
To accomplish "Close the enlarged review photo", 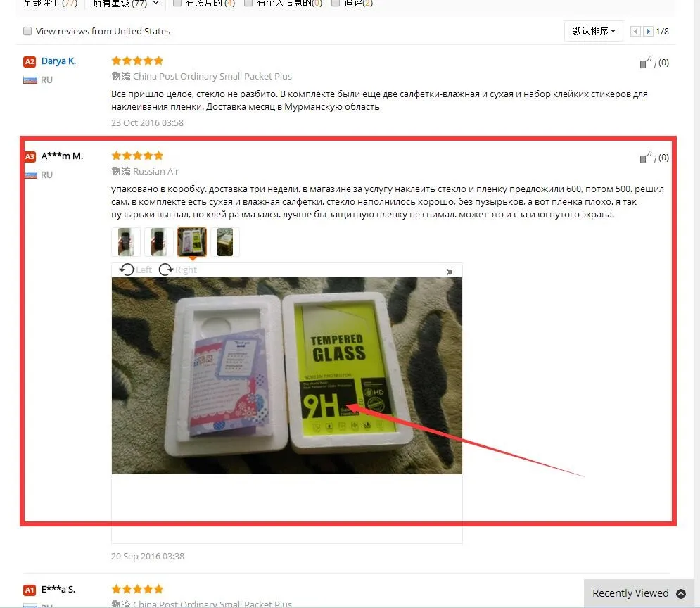I will pos(450,272).
